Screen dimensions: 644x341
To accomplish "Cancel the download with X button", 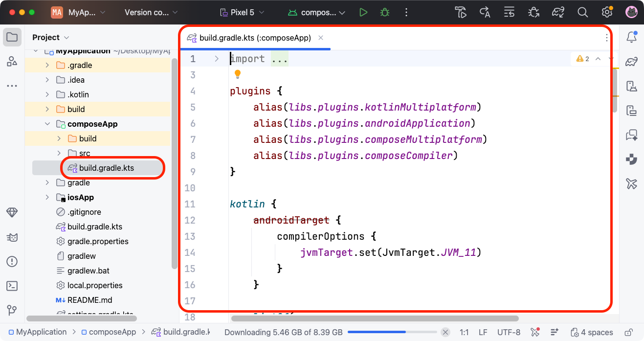I will tap(445, 332).
